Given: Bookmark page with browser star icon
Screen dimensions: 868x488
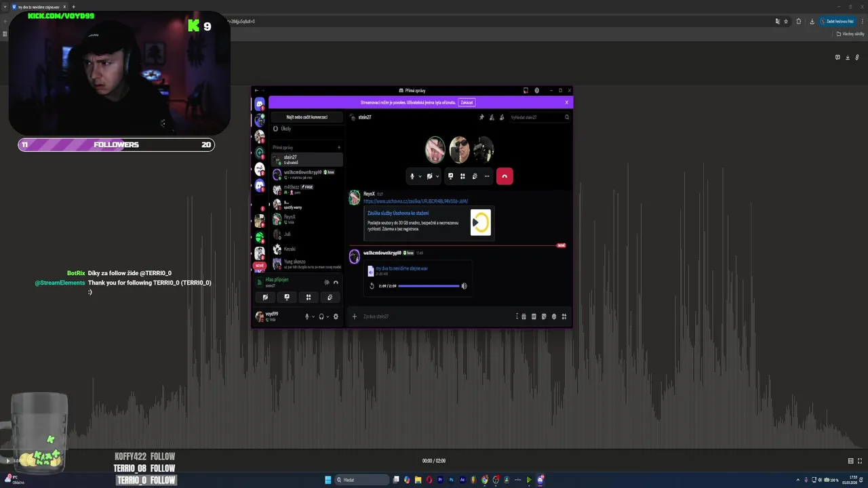Looking at the screenshot, I should (786, 21).
